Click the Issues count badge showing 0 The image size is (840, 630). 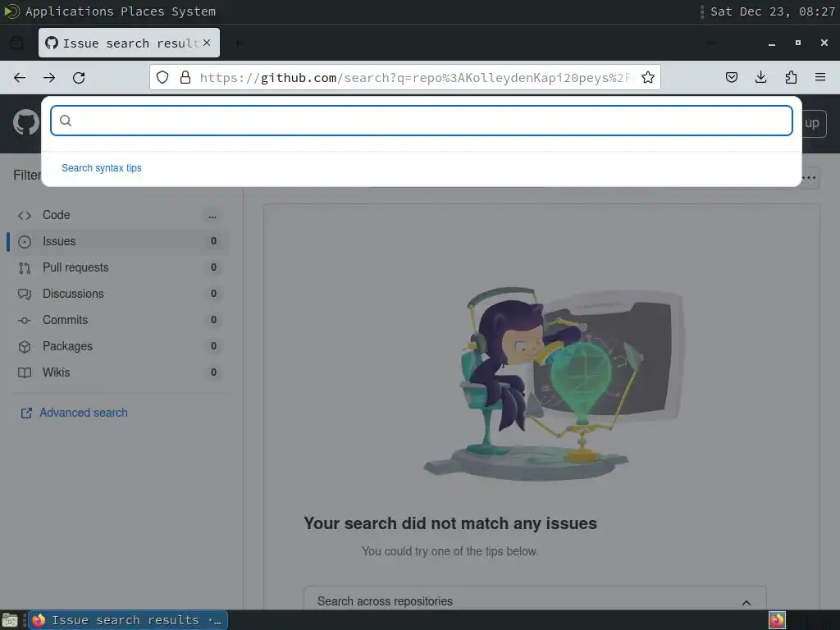tap(213, 242)
